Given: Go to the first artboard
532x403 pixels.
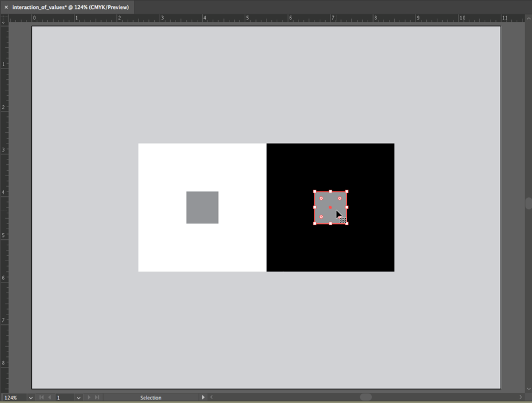Looking at the screenshot, I should pos(41,398).
